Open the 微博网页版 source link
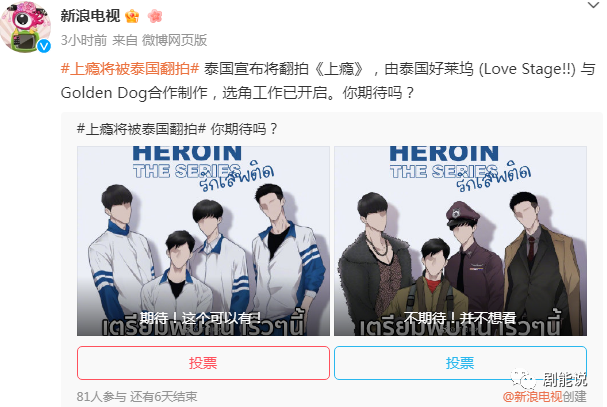This screenshot has width=607, height=407. tap(175, 40)
